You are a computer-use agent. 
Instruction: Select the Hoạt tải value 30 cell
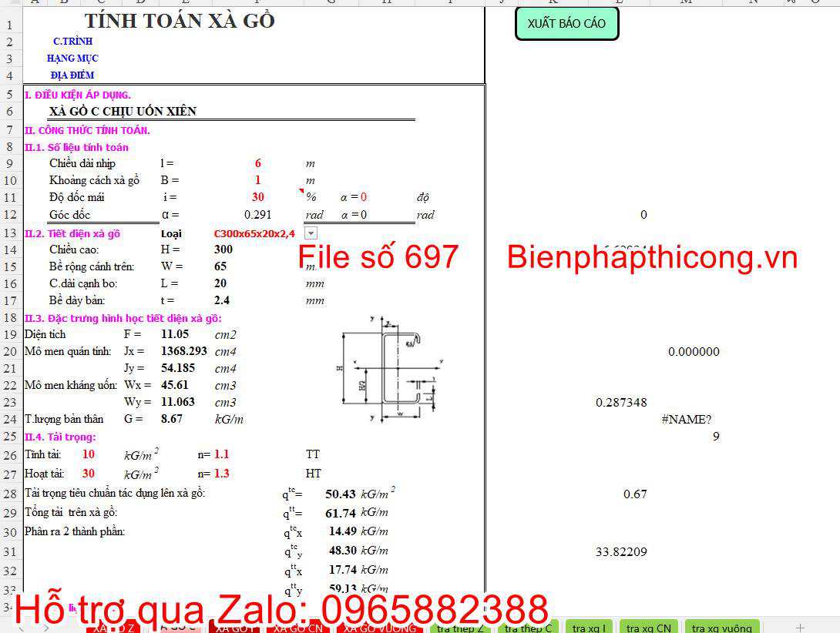click(89, 473)
